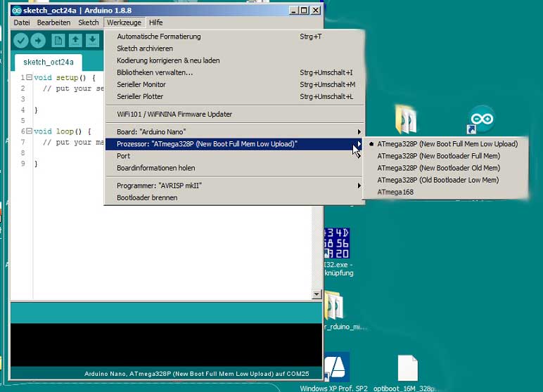This screenshot has width=543, height=392.
Task: Click the Arduino logo in title bar
Action: tap(16, 11)
